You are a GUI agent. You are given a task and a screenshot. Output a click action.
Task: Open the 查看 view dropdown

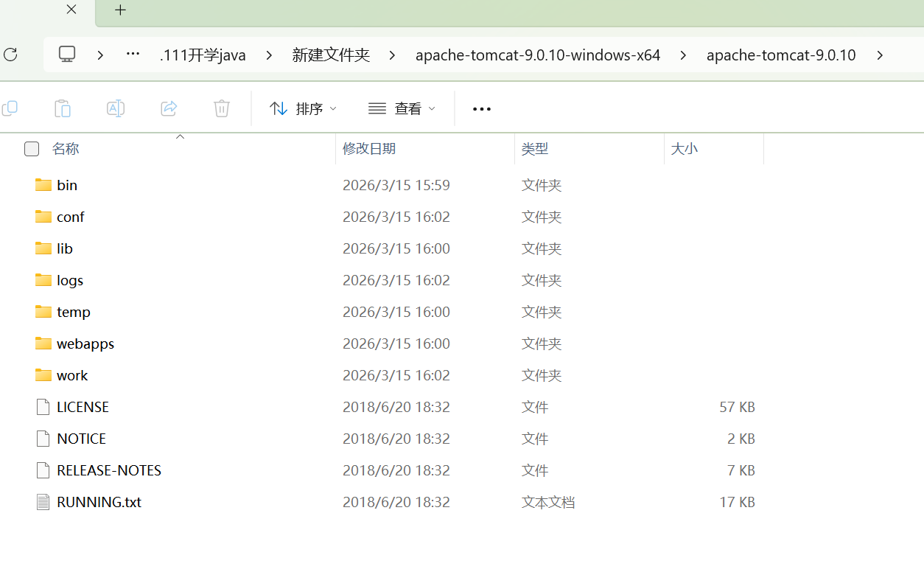[x=402, y=109]
